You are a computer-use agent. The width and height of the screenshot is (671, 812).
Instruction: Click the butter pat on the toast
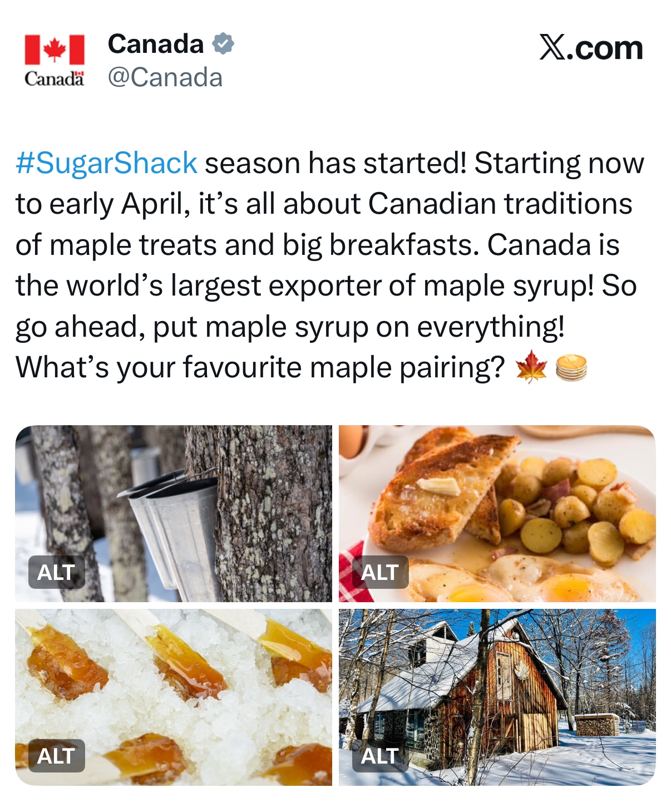[440, 486]
